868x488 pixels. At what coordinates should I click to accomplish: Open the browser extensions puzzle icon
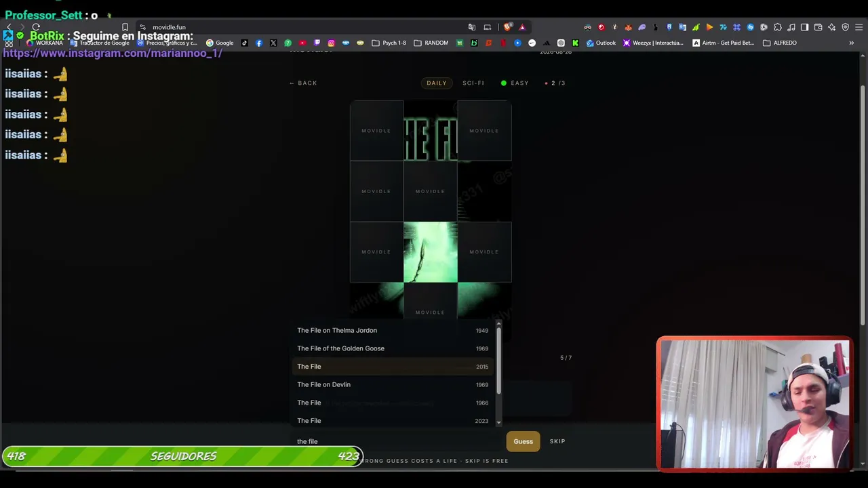(x=778, y=27)
